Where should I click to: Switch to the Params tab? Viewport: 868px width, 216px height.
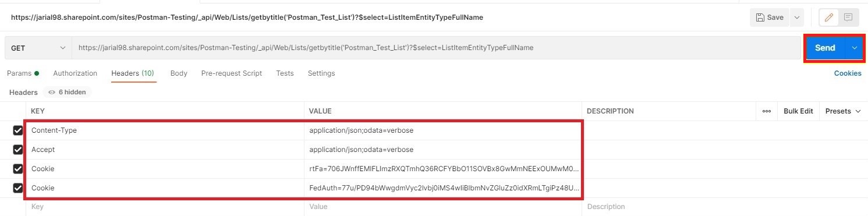coord(23,73)
